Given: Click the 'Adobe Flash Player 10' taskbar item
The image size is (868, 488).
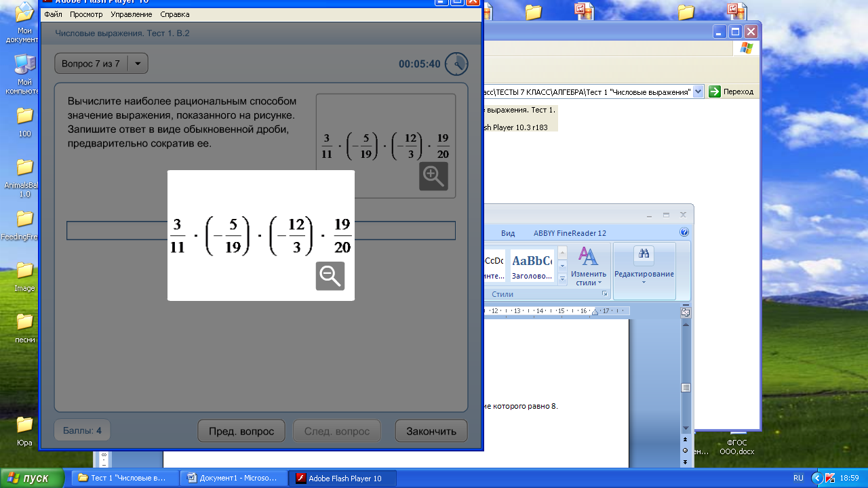Looking at the screenshot, I should [x=342, y=479].
